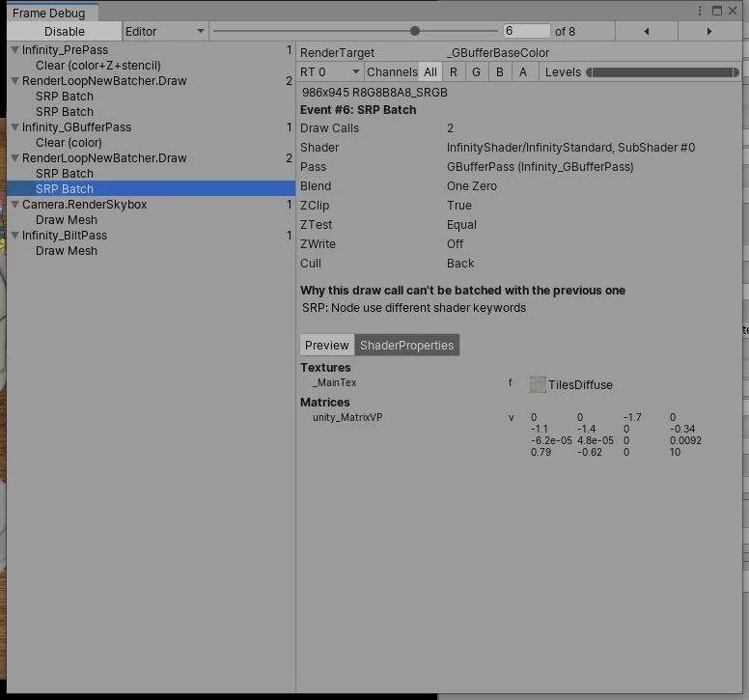
Task: Click the event slider handle
Action: 415,31
